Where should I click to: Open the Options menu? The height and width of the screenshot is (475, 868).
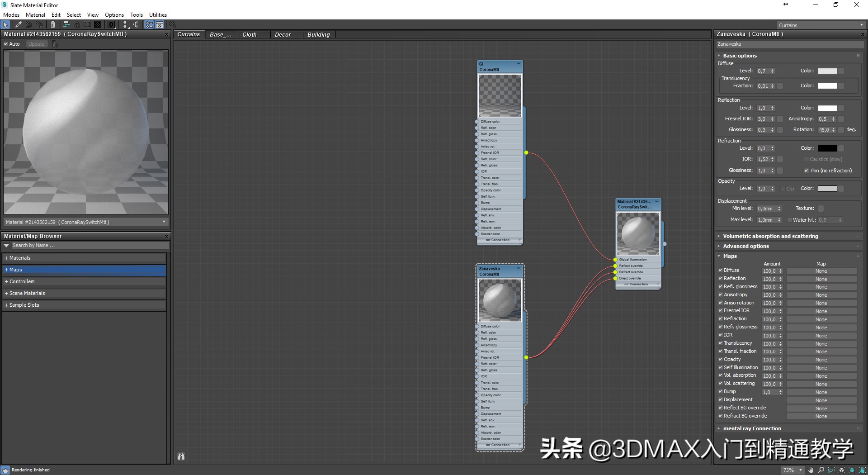(114, 14)
